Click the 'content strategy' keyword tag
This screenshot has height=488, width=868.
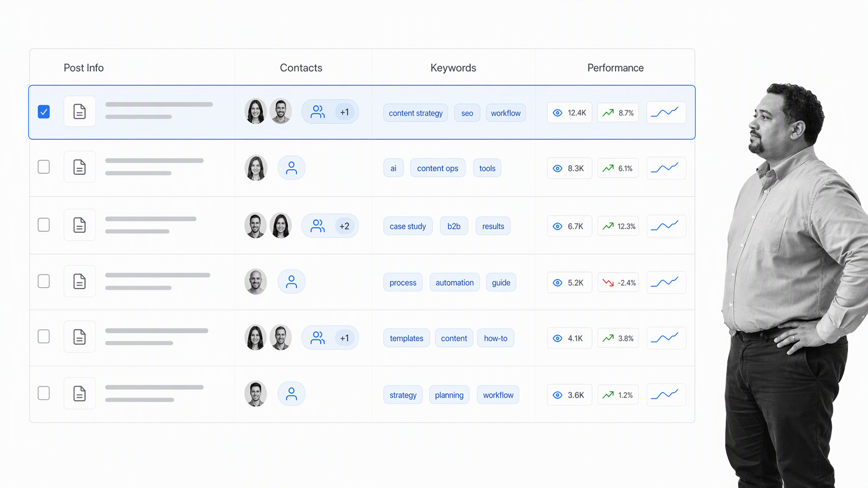point(416,113)
